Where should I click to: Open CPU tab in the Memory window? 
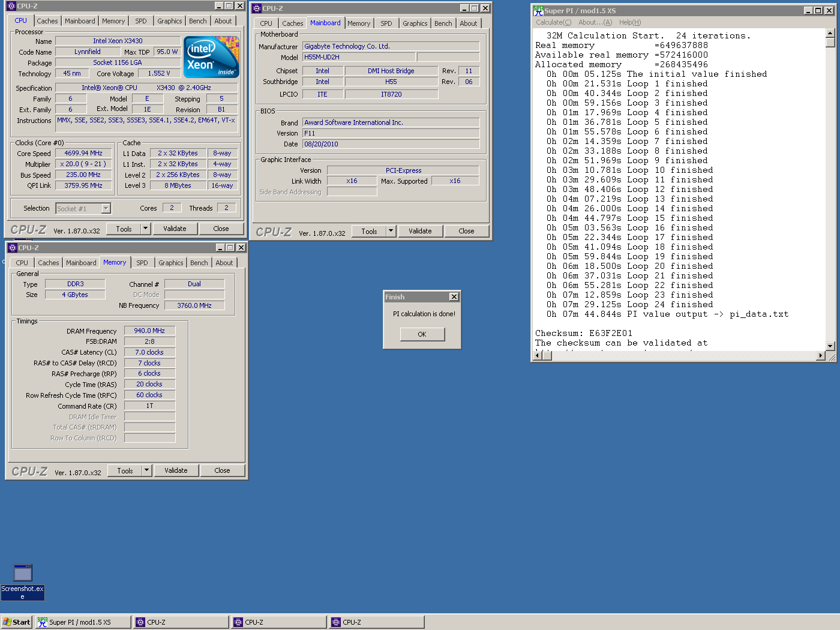[22, 263]
